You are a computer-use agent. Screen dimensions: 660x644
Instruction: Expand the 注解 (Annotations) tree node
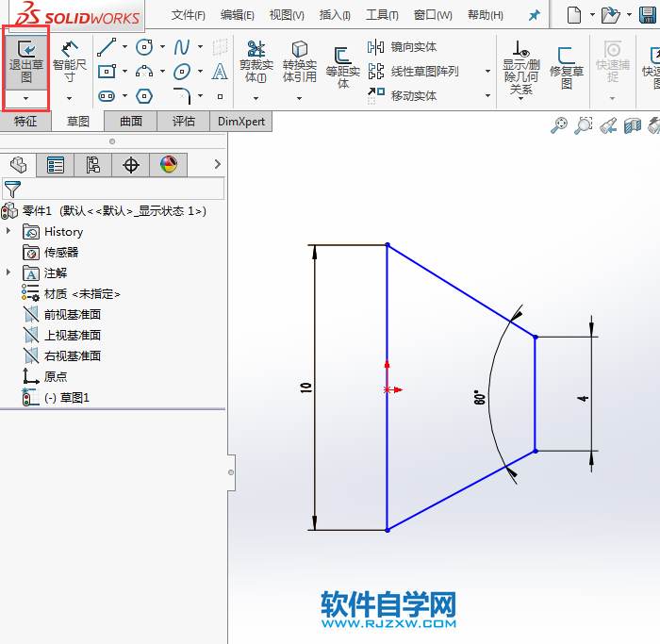(x=8, y=272)
